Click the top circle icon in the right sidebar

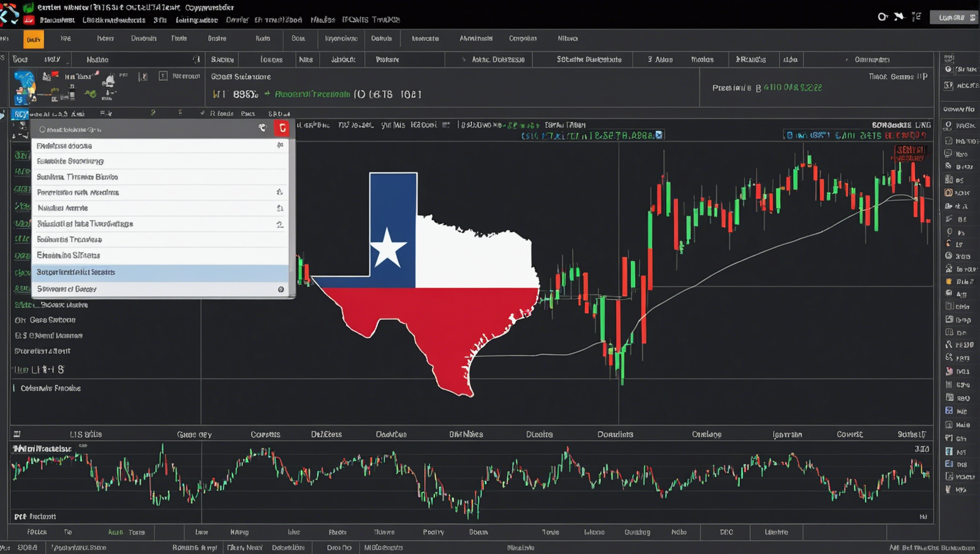point(949,69)
